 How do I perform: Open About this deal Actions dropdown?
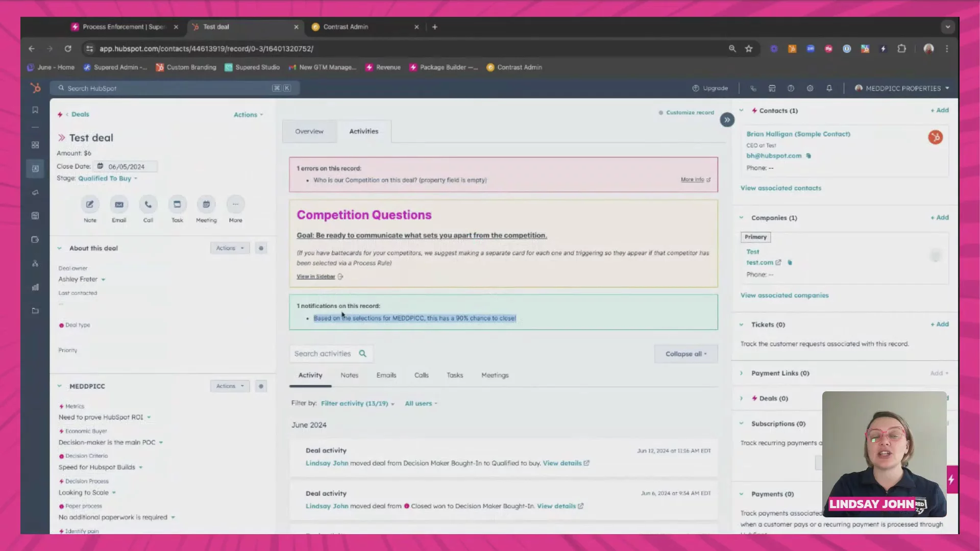pos(230,248)
